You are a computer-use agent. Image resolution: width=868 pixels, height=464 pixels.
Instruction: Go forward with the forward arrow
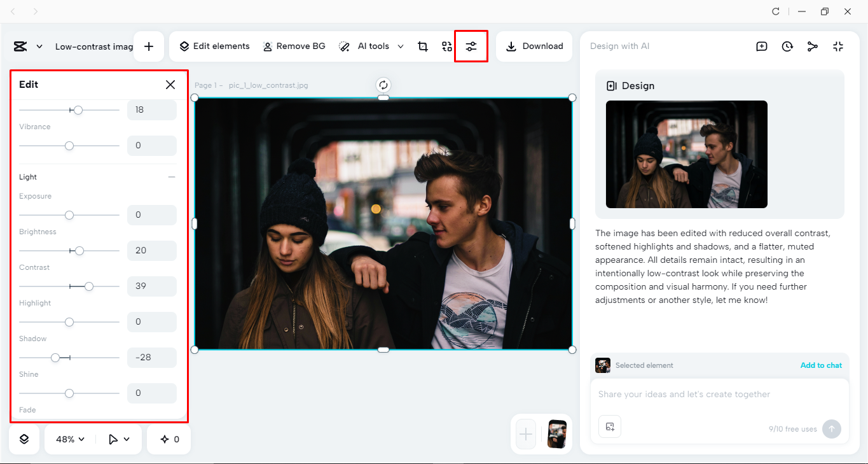click(36, 11)
